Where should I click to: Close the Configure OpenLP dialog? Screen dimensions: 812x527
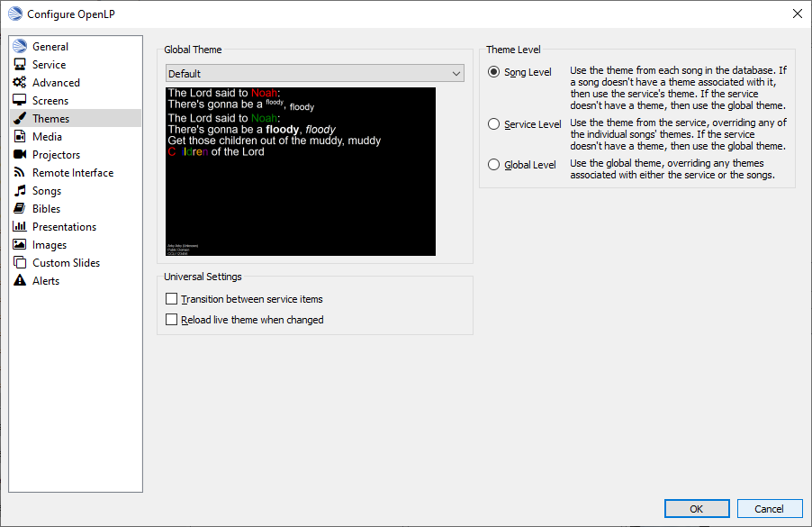[797, 14]
